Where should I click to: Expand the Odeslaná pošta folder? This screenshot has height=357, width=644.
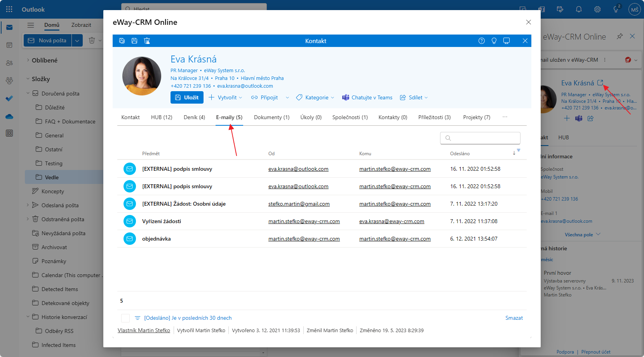[x=28, y=205]
